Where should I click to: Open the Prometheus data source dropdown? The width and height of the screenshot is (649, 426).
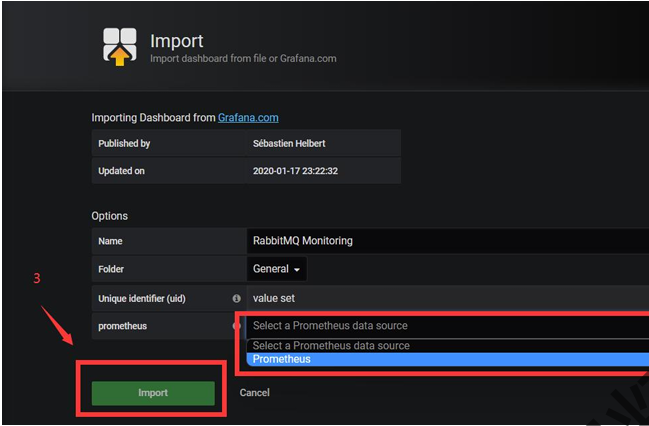[x=448, y=326]
